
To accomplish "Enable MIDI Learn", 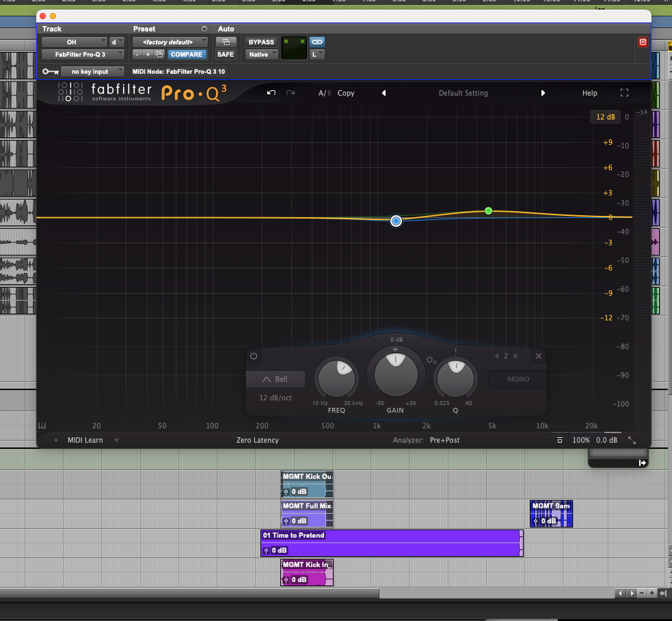I will coord(85,440).
